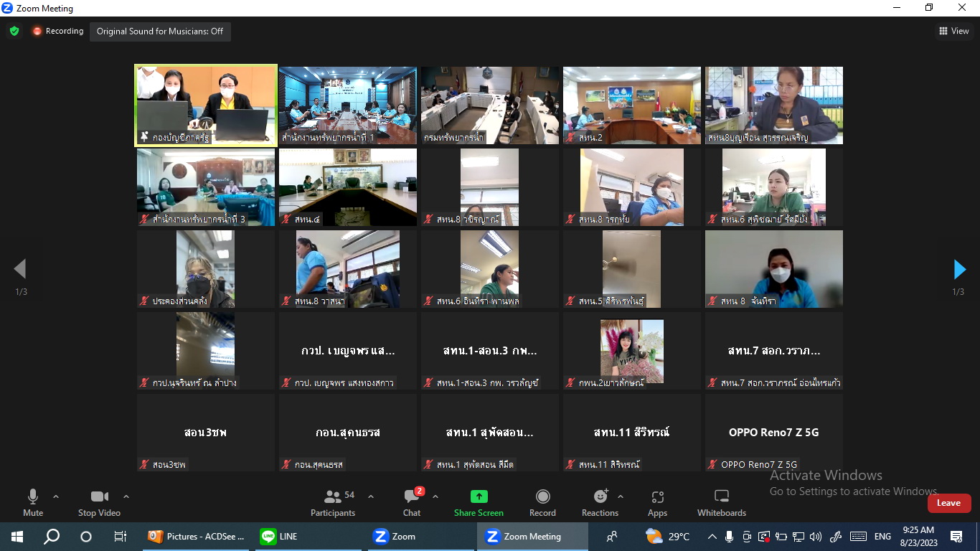Show hidden system tray icons

[x=712, y=537]
